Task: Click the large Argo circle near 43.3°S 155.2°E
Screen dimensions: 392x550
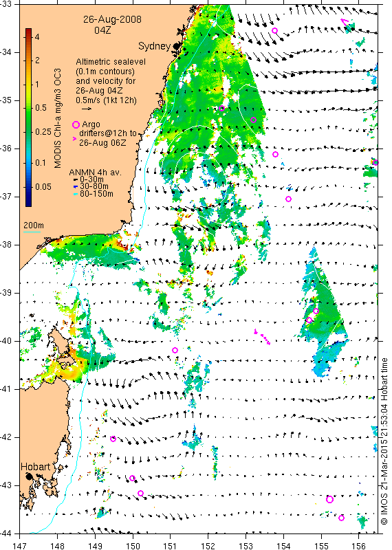Action: point(329,500)
